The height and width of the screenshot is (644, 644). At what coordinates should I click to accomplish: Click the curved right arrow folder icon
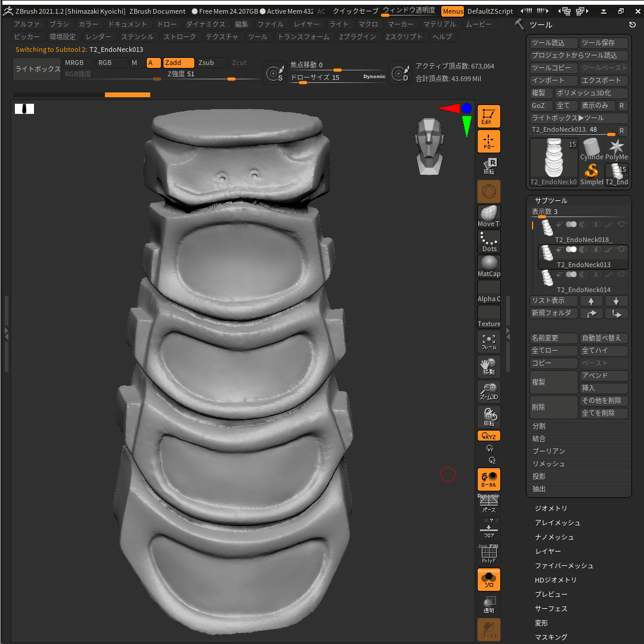tap(590, 314)
